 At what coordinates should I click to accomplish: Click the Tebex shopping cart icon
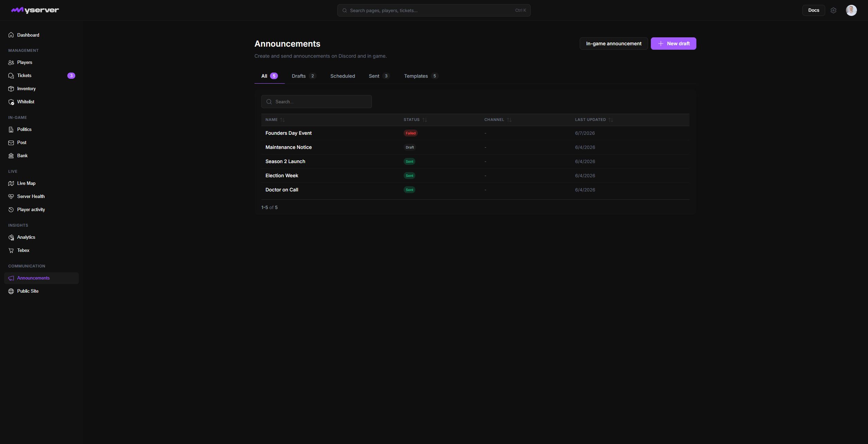(x=11, y=251)
